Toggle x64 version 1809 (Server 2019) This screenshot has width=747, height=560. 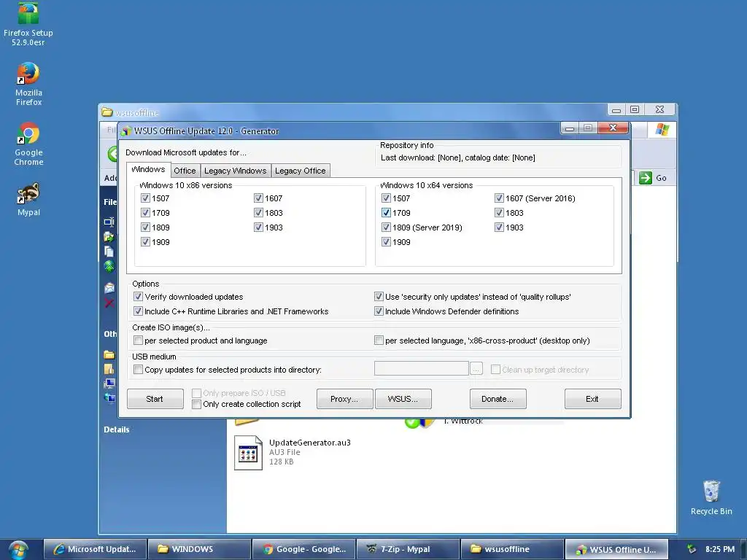coord(386,227)
